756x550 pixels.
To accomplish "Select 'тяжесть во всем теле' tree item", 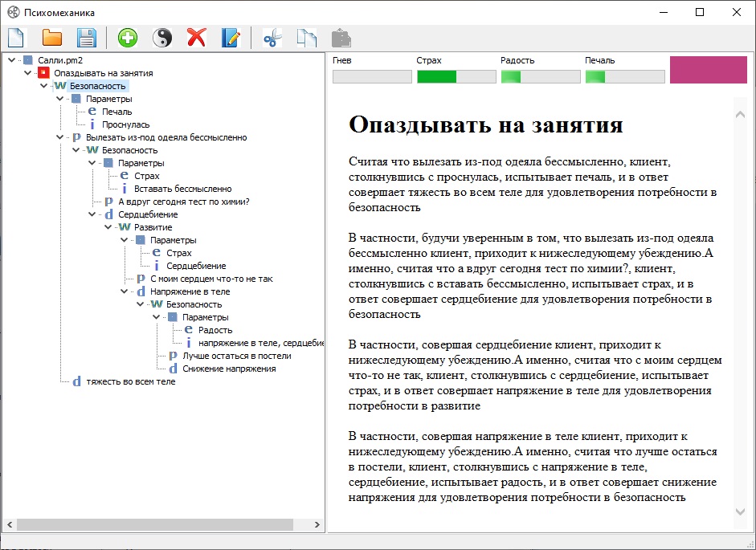I will 130,381.
